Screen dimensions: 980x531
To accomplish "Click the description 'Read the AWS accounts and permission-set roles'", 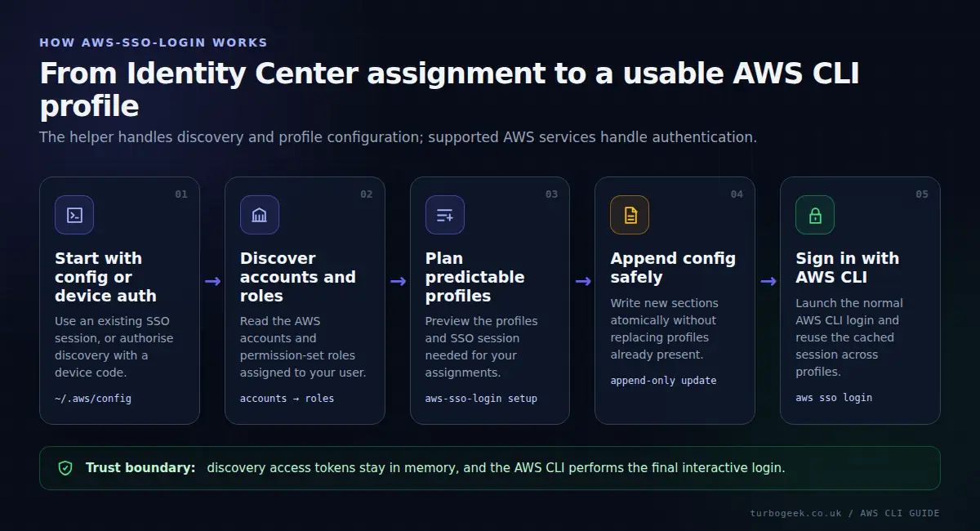I will [303, 347].
